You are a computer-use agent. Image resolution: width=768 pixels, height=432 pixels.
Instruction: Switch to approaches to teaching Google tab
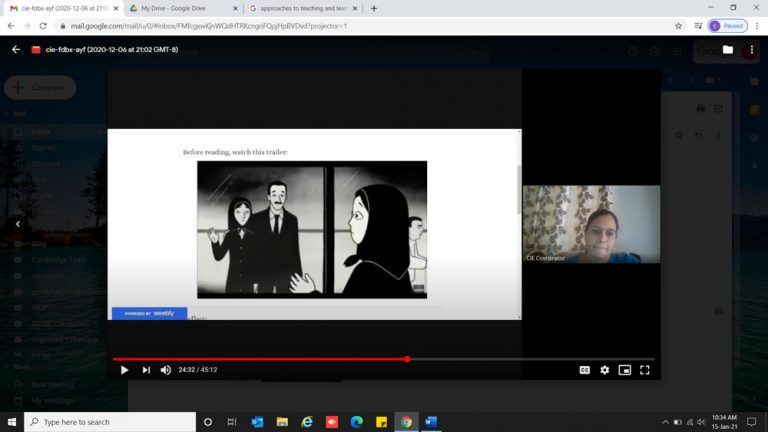point(302,8)
